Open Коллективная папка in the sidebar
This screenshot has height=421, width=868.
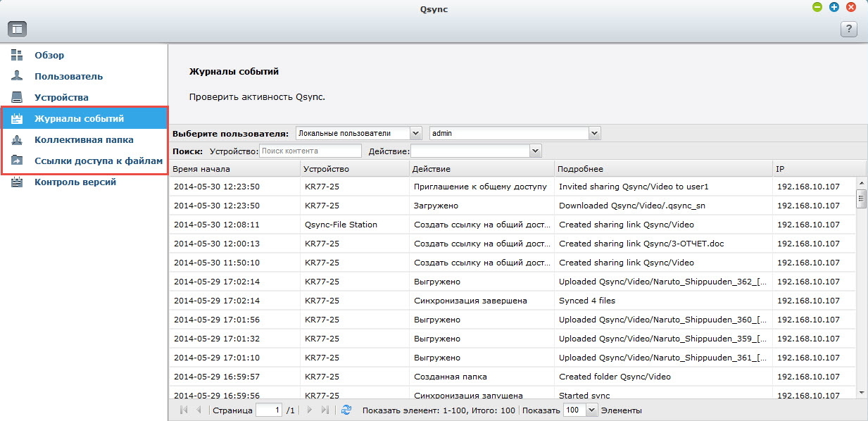click(84, 139)
